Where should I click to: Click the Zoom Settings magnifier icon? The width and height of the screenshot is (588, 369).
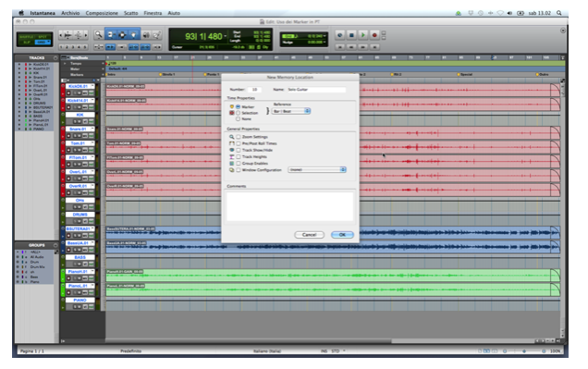232,137
